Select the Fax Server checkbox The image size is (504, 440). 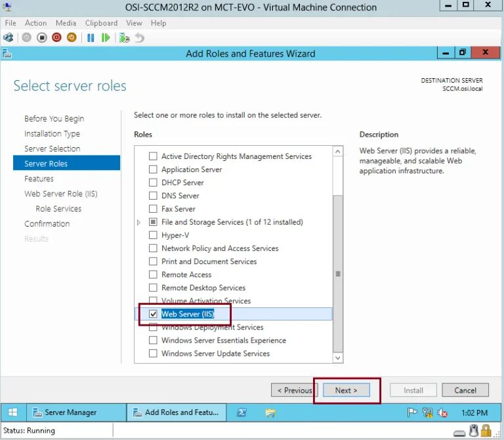(x=154, y=209)
